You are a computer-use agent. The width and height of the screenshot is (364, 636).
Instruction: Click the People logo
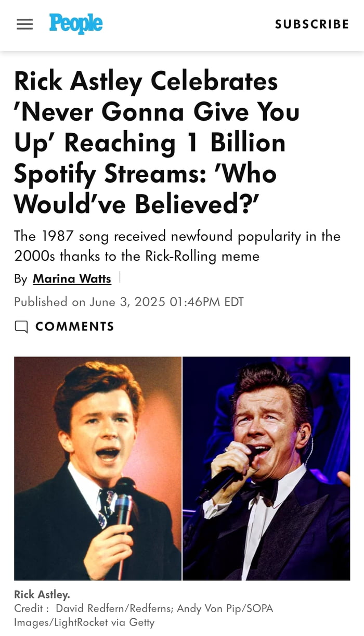coord(76,24)
